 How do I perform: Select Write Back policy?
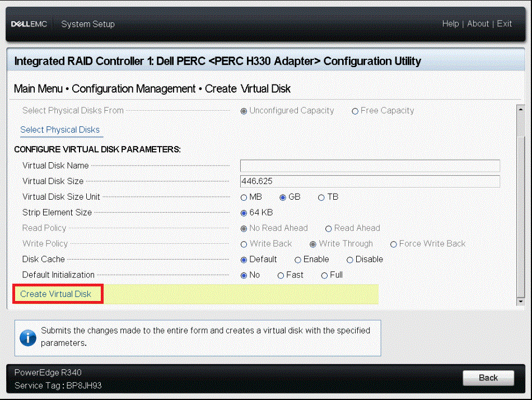pyautogui.click(x=244, y=244)
